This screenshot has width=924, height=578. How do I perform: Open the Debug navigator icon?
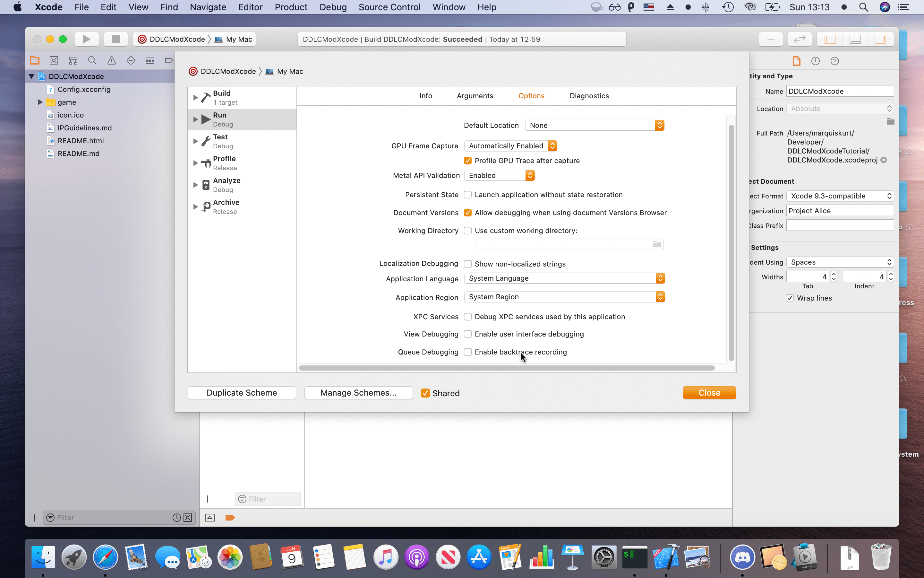coord(150,60)
